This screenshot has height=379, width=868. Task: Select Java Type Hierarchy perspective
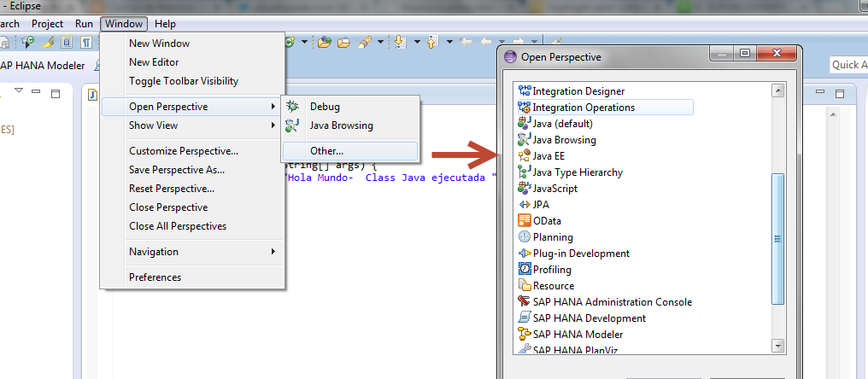(570, 172)
